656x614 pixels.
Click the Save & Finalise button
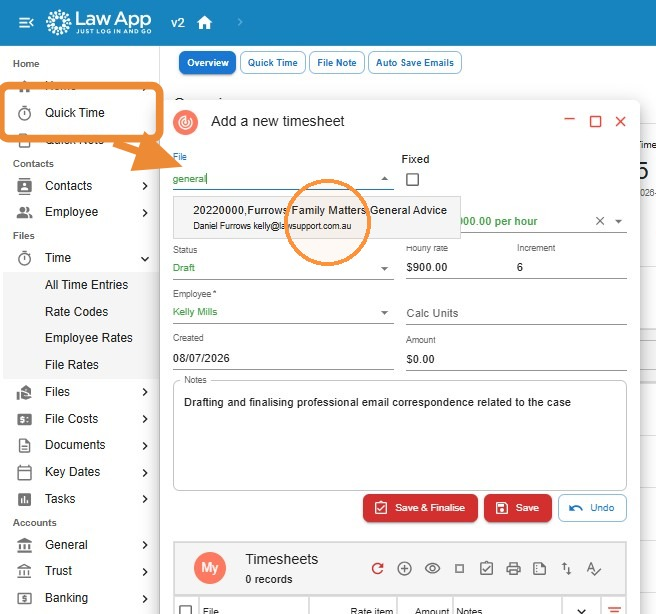tap(420, 508)
